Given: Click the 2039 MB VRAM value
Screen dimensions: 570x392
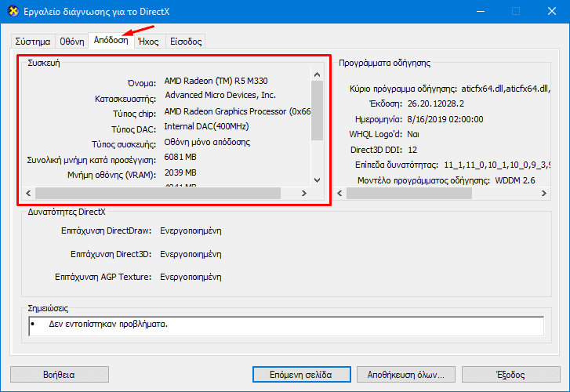Looking at the screenshot, I should [180, 172].
